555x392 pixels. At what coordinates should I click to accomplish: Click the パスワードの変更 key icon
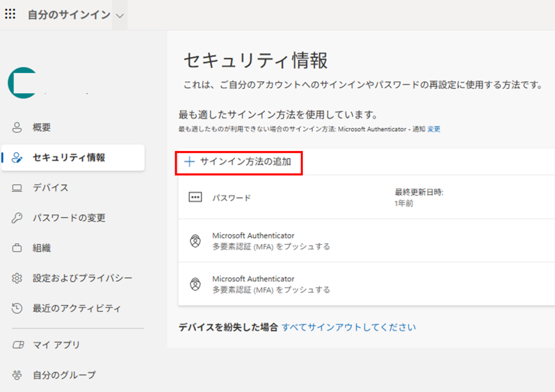point(17,218)
